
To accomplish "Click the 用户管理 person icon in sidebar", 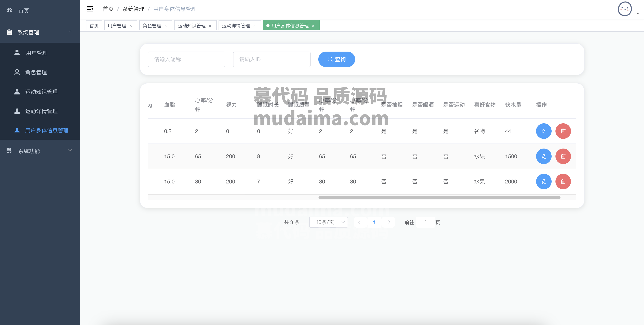I will [17, 52].
